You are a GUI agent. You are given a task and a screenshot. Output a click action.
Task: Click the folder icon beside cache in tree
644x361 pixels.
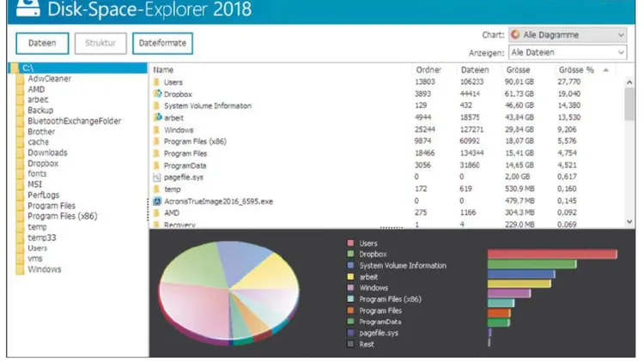20,142
